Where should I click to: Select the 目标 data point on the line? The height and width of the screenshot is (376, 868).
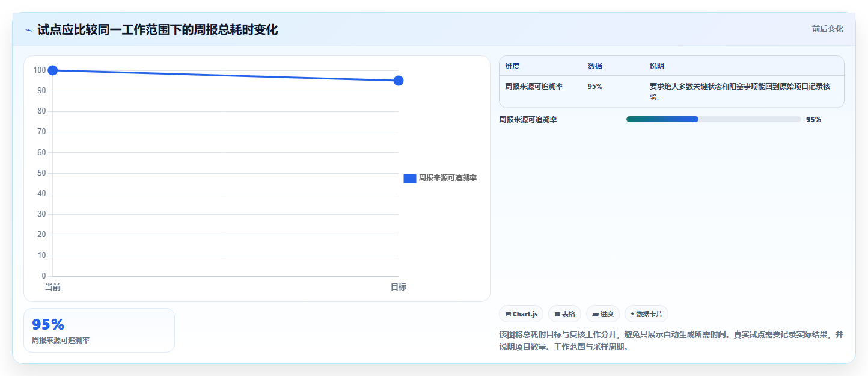point(398,81)
